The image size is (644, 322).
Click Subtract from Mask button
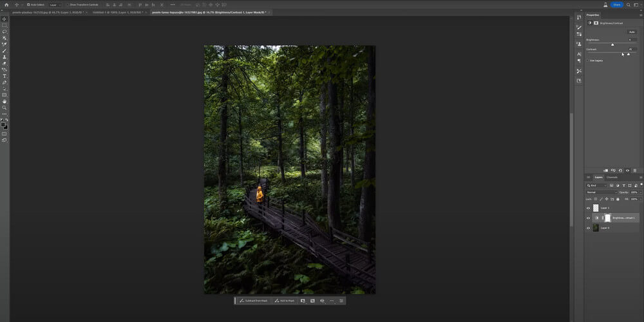pos(253,301)
